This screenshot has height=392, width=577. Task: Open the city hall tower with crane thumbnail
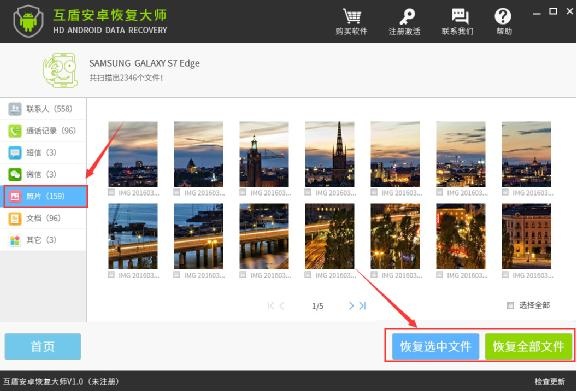click(x=264, y=154)
